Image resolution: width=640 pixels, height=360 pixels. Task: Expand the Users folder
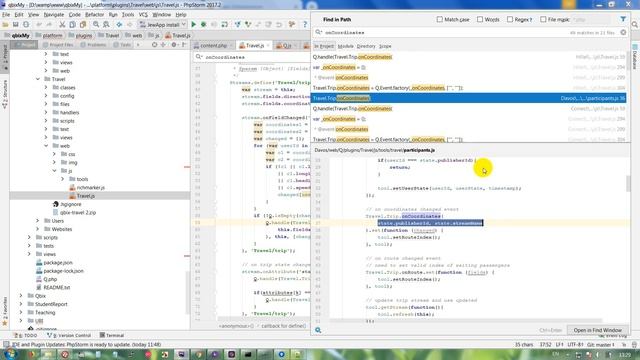pos(38,220)
